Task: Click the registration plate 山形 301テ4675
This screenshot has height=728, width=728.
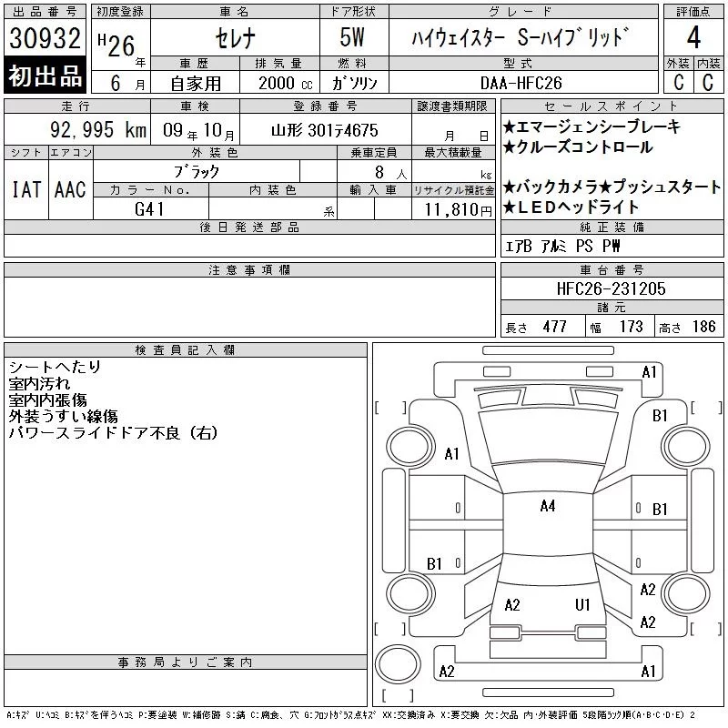Action: pos(325,130)
